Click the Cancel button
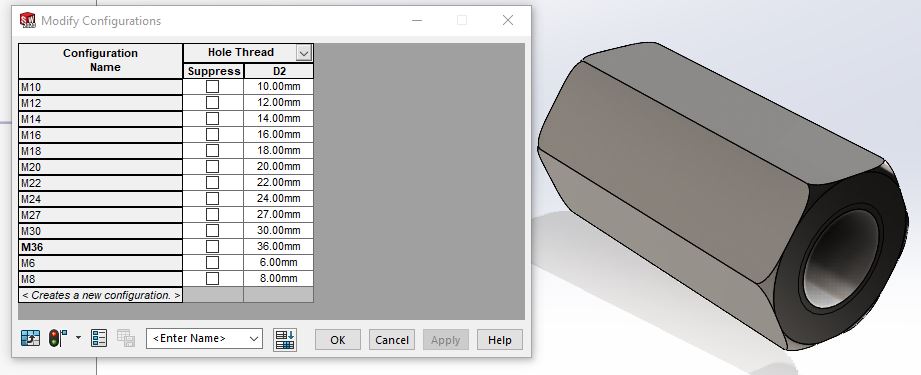921x375 pixels. [392, 340]
